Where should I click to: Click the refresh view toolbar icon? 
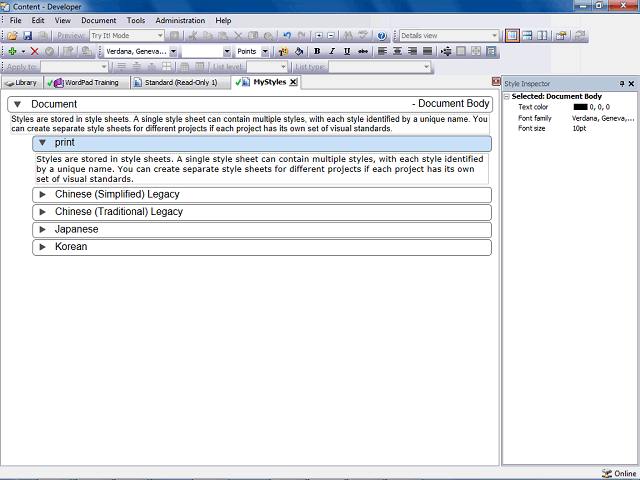point(580,36)
